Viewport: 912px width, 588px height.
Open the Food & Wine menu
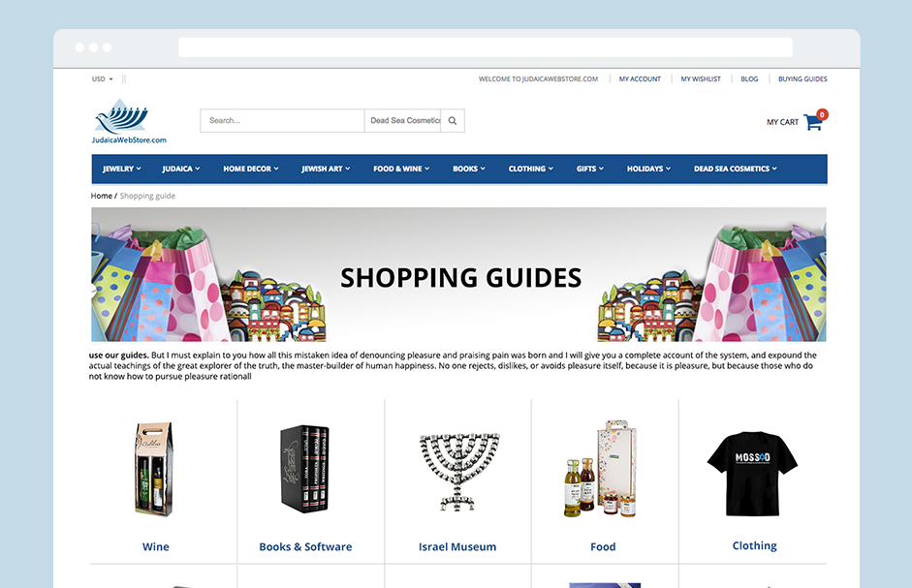point(401,169)
